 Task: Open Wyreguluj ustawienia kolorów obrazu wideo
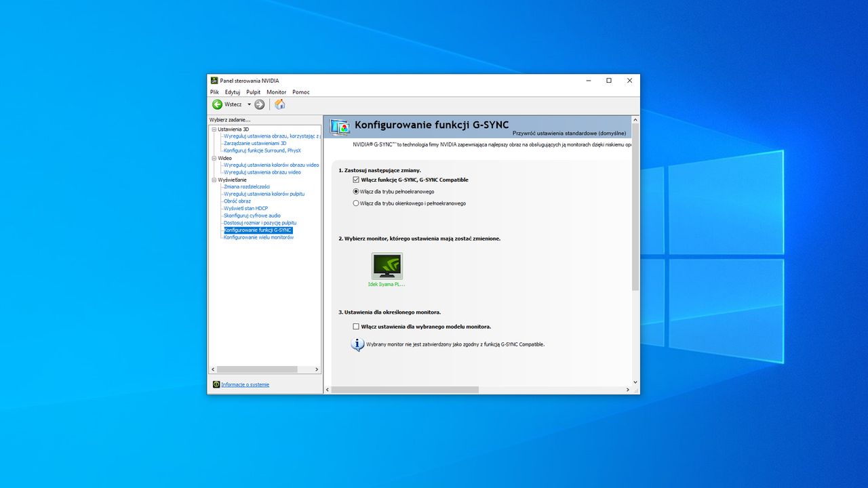[x=271, y=165]
